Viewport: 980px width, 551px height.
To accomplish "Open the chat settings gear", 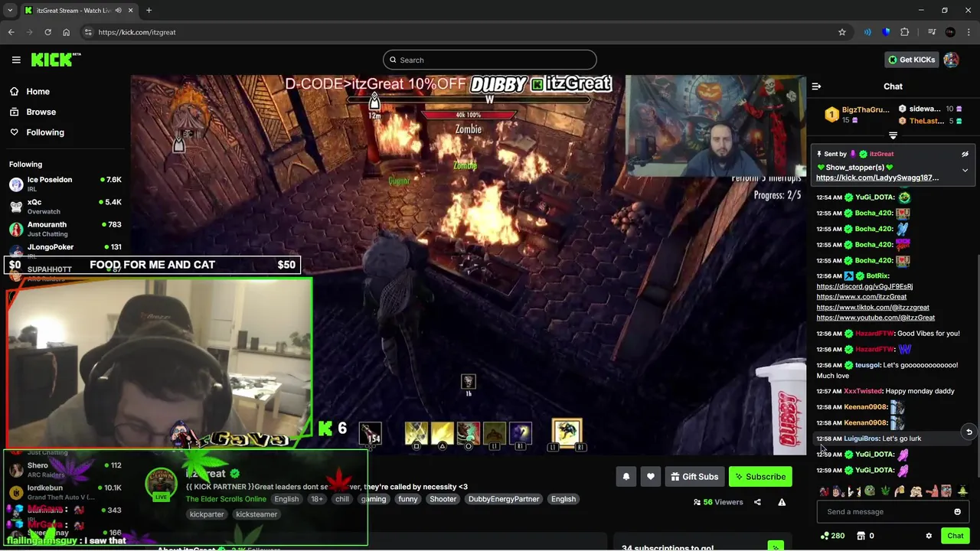I will tap(929, 536).
